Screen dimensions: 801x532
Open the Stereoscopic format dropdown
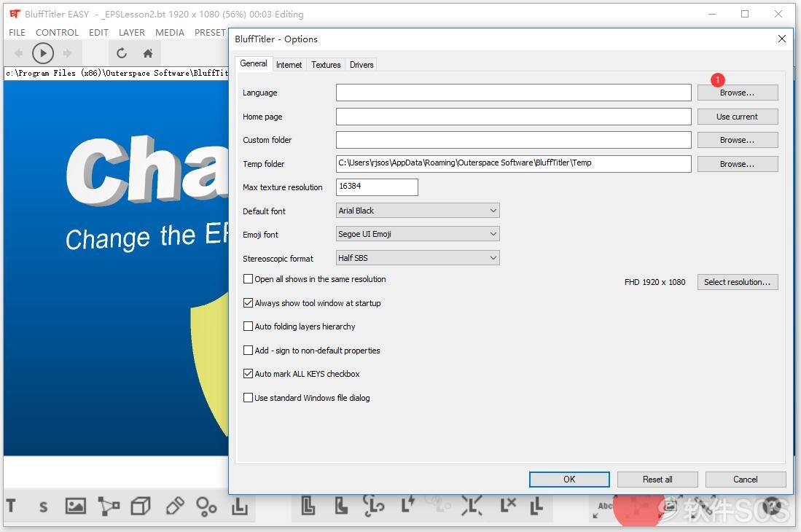click(x=418, y=258)
